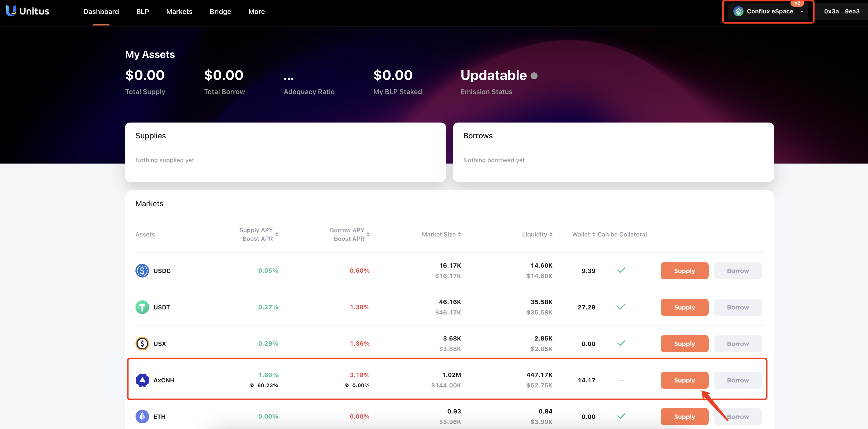The height and width of the screenshot is (429, 868).
Task: Open the More menu
Action: tap(256, 12)
